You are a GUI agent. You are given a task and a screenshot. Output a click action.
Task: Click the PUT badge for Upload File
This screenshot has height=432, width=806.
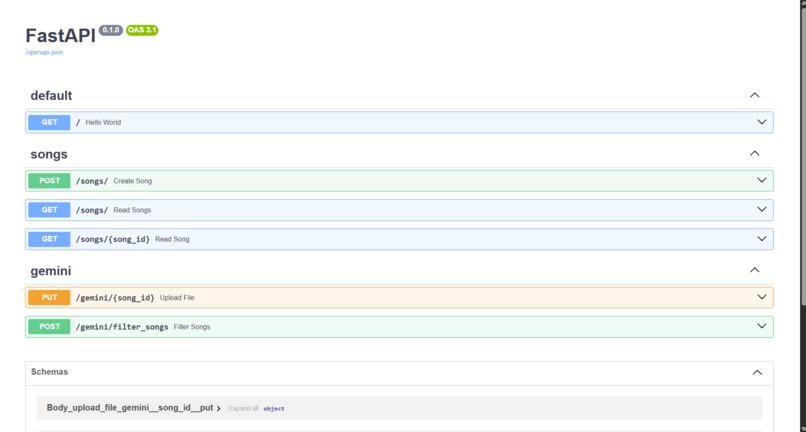(x=49, y=297)
